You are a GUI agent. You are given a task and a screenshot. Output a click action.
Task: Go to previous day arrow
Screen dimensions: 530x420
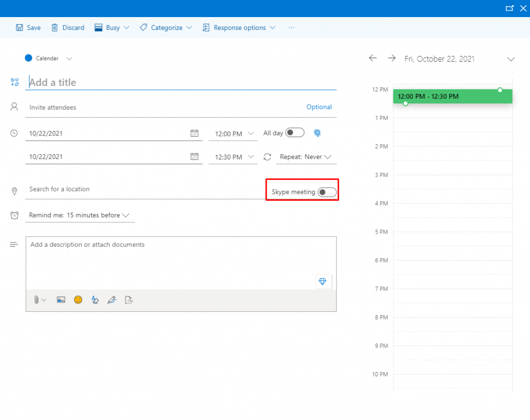click(x=373, y=58)
